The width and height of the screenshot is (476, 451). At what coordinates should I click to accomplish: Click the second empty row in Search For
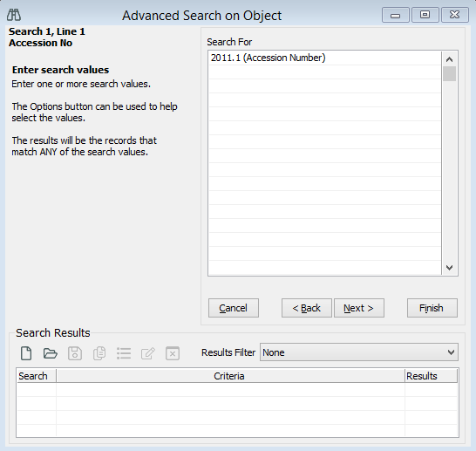[x=325, y=86]
